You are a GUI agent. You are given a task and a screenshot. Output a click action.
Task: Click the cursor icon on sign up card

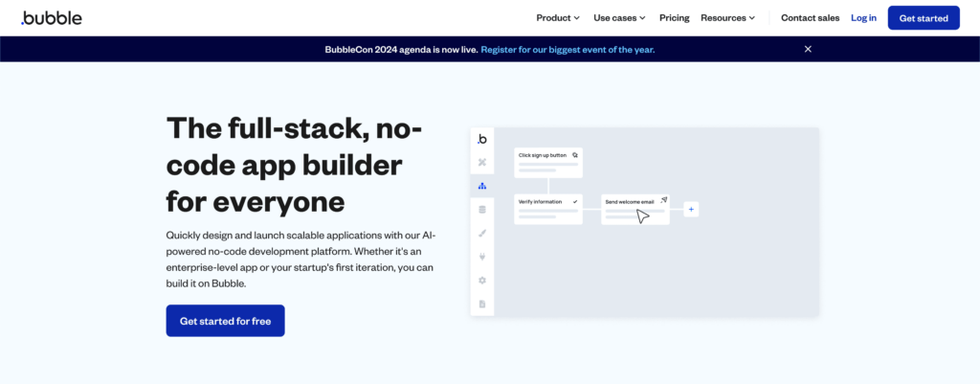tap(574, 155)
